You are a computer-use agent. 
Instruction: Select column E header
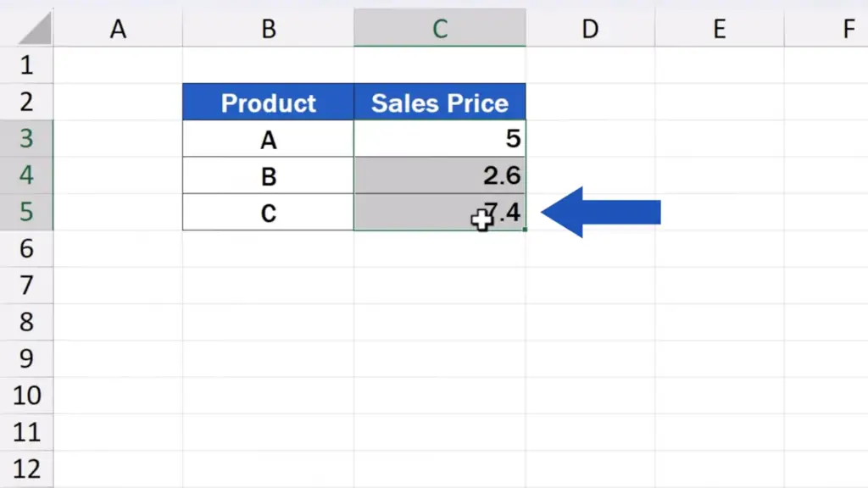[719, 28]
